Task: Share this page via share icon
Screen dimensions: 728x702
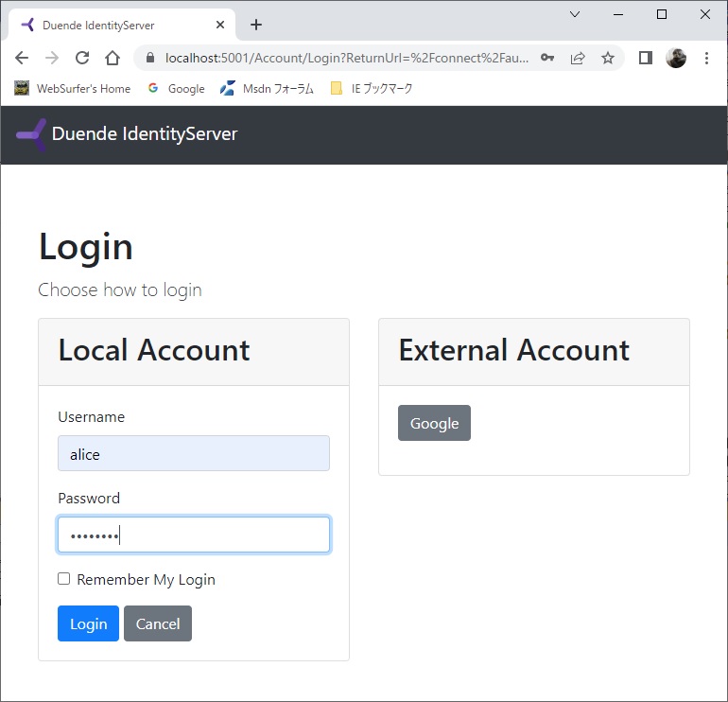Action: pos(578,58)
